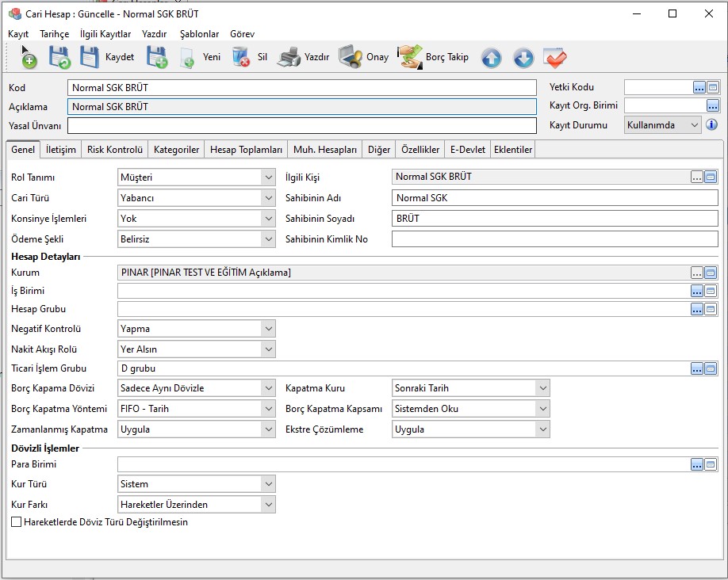
Task: Open the İlgili Kayıtlar menu
Action: [105, 34]
